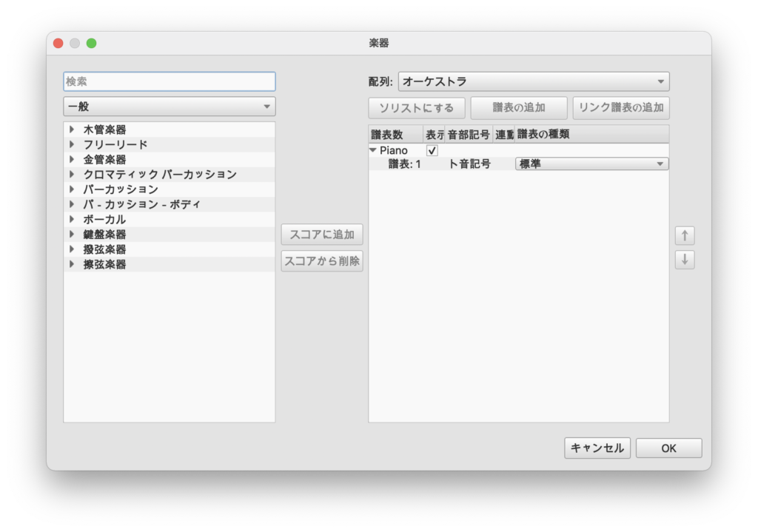Open the オーケストラ ordering dropdown
The height and width of the screenshot is (532, 758).
coord(533,81)
